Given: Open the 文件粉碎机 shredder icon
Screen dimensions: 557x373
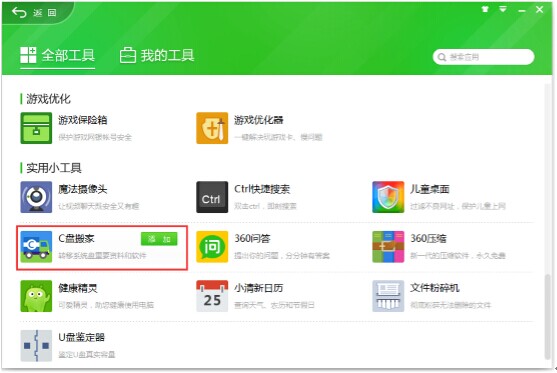Looking at the screenshot, I should (388, 296).
